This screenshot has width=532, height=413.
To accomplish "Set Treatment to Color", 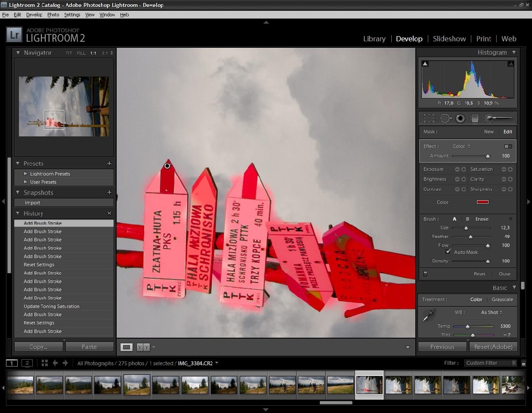I will pyautogui.click(x=476, y=299).
